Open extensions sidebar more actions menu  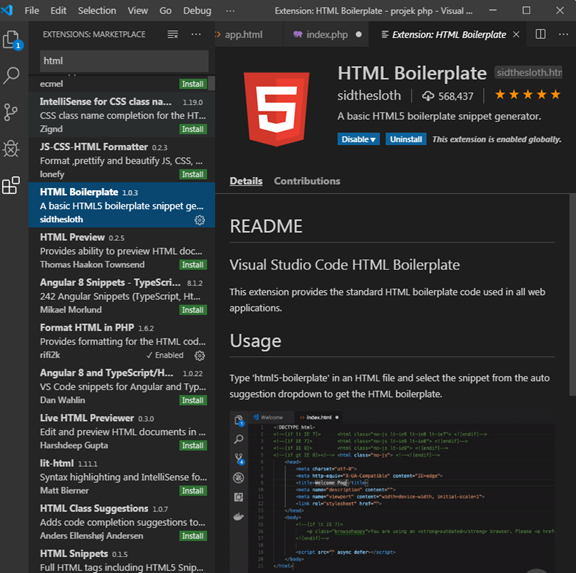click(196, 35)
